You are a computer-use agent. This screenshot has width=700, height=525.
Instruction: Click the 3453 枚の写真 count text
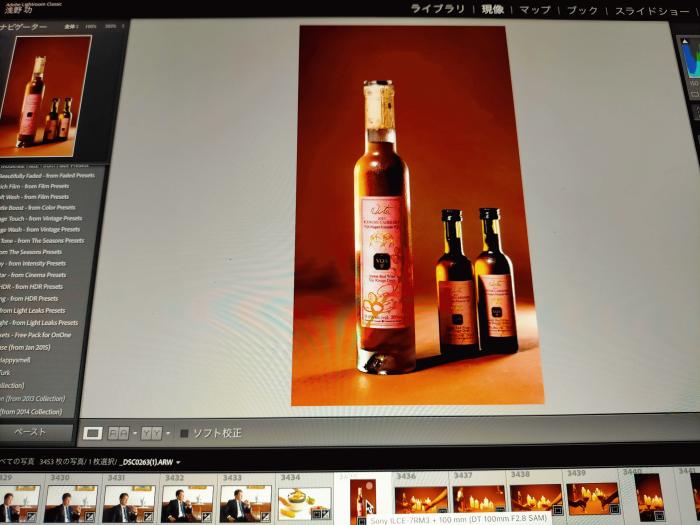tap(61, 462)
